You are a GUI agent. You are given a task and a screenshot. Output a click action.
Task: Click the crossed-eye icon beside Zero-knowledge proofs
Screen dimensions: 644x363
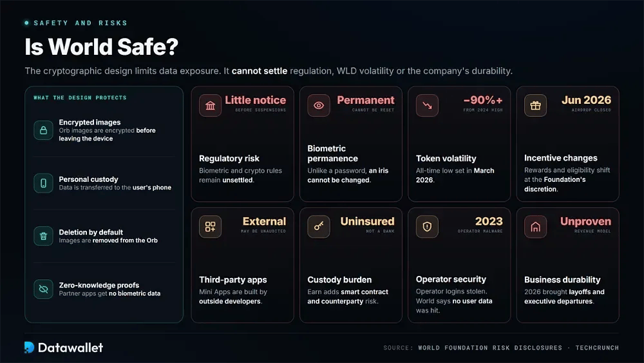43,289
